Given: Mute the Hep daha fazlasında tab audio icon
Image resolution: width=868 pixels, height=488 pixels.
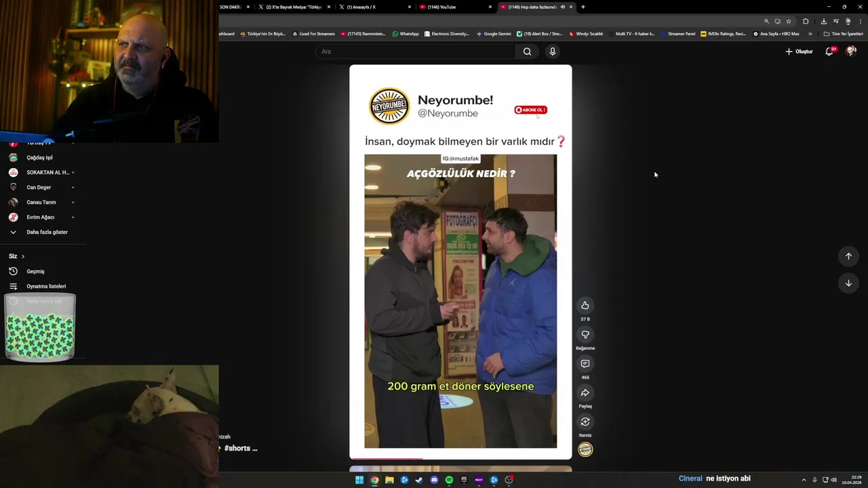Looking at the screenshot, I should 562,7.
